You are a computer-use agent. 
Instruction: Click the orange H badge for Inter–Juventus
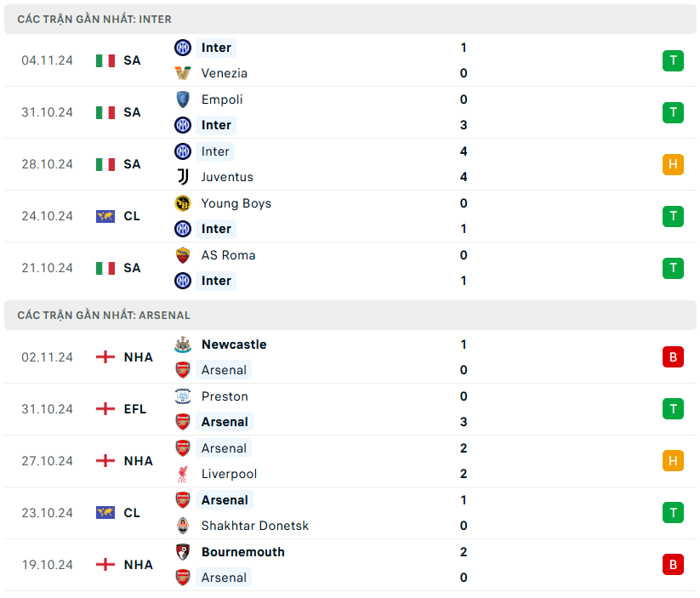click(x=673, y=164)
